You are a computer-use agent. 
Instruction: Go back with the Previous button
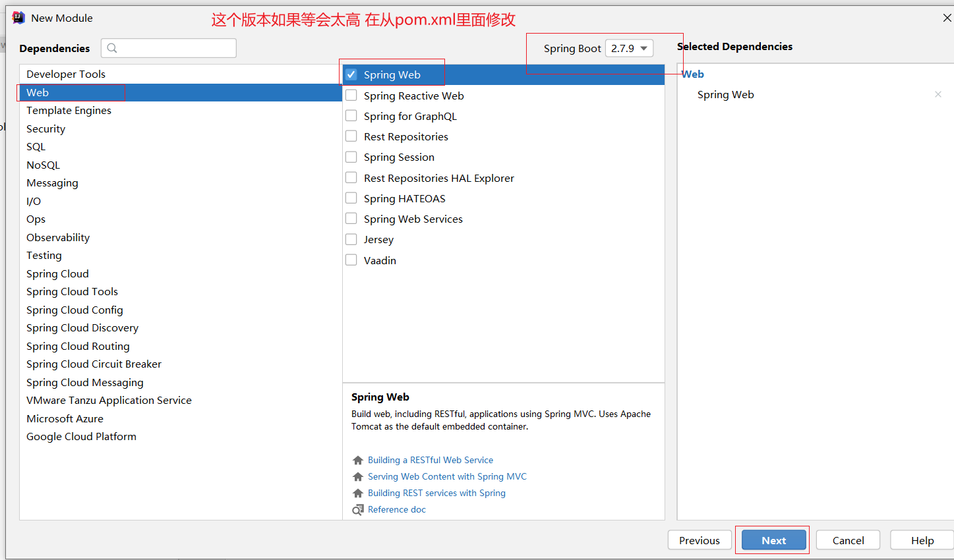[x=699, y=540]
